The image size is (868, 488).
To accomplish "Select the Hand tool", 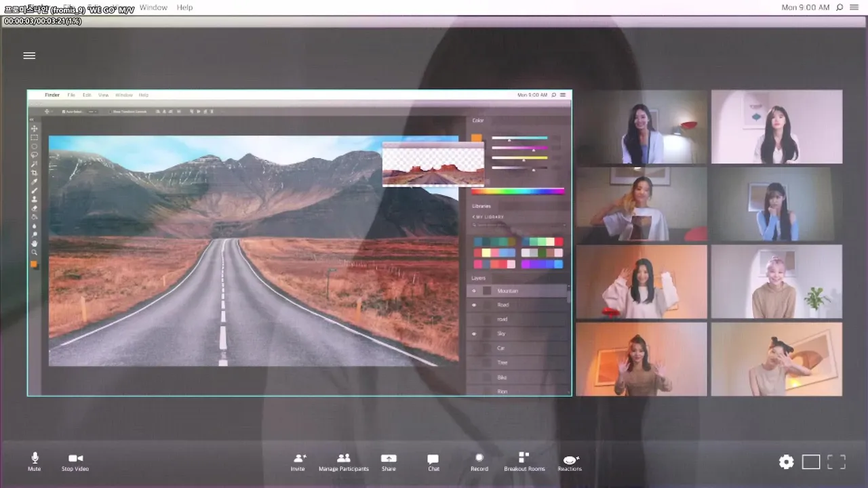I will pyautogui.click(x=34, y=243).
